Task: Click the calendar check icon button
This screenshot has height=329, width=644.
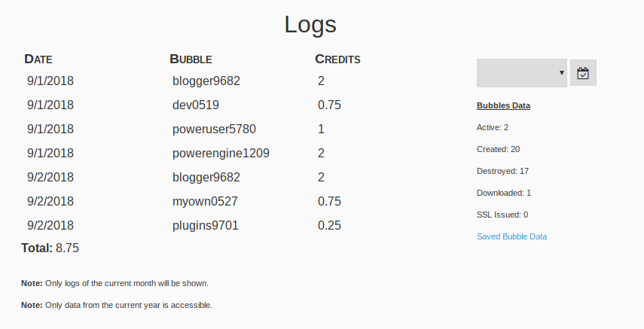Action: tap(583, 73)
